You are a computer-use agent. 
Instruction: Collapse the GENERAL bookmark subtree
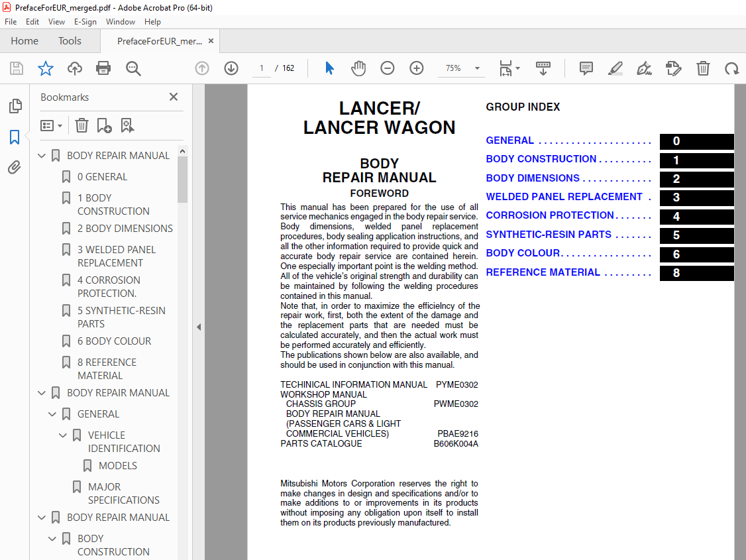click(52, 414)
